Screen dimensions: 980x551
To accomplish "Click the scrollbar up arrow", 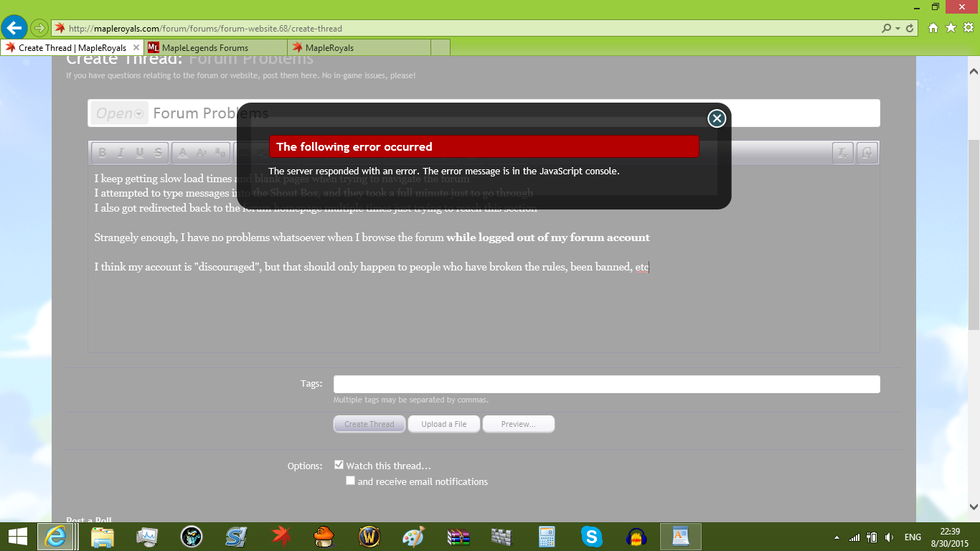I will pos(974,72).
